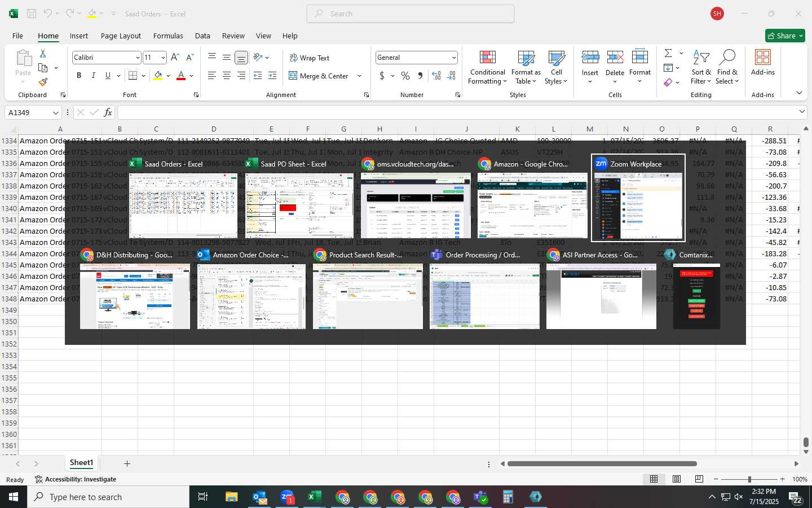Viewport: 812px width, 508px height.
Task: Click the Align Right icon
Action: (x=241, y=76)
